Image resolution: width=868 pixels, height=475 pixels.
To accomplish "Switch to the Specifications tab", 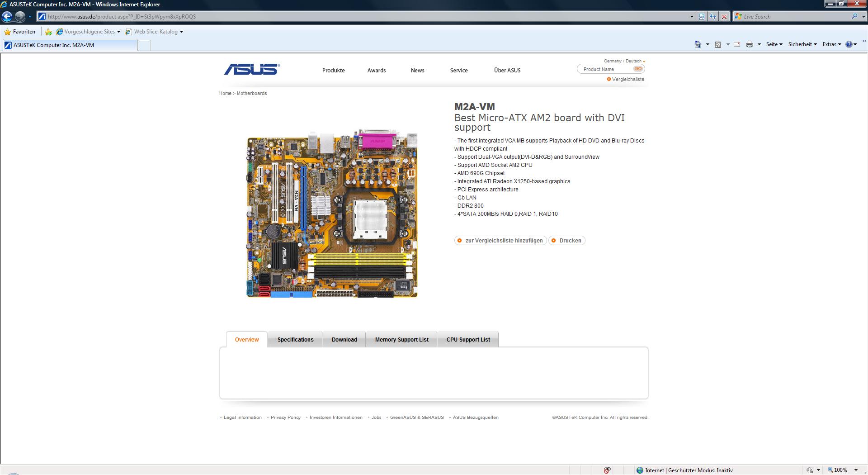I will 295,340.
